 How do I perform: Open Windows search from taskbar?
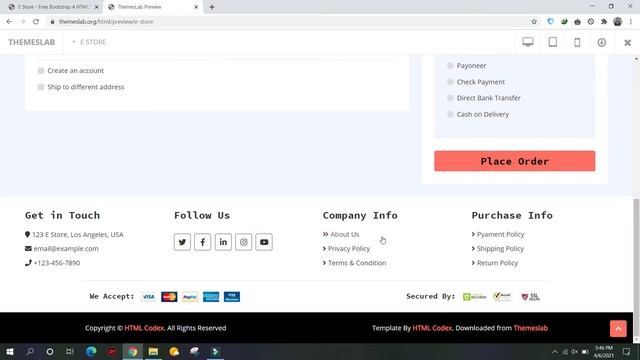pos(30,351)
